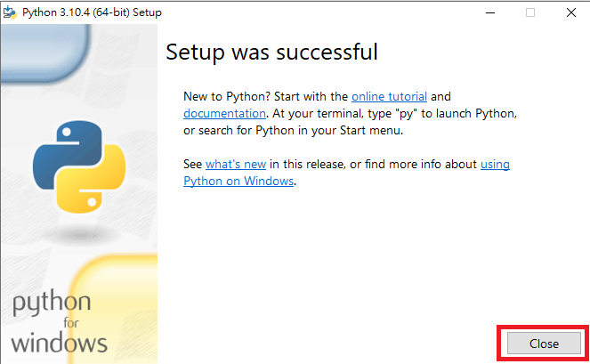Click the Python installer icon in title bar
590x364 pixels.
tap(11, 12)
